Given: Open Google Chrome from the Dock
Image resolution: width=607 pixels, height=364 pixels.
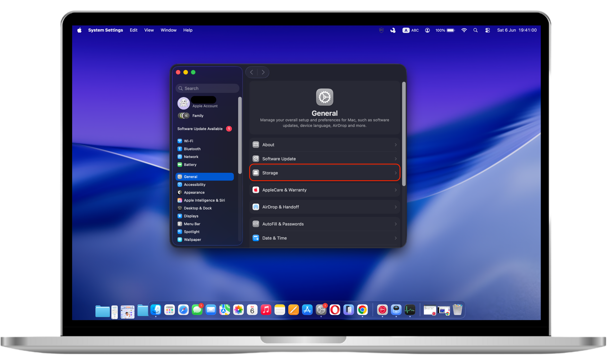Looking at the screenshot, I should coord(363,310).
